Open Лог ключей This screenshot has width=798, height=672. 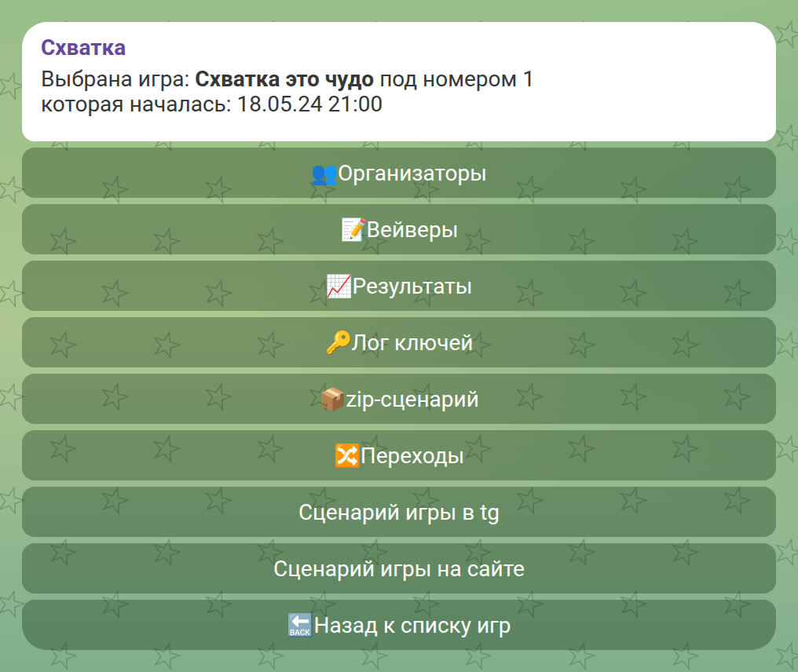click(x=398, y=342)
